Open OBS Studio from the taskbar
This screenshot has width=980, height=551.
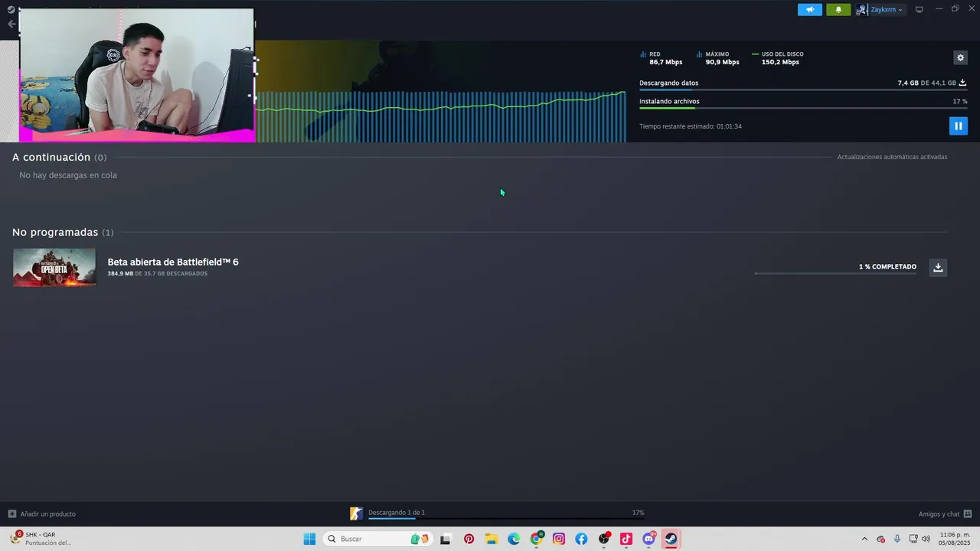point(604,539)
